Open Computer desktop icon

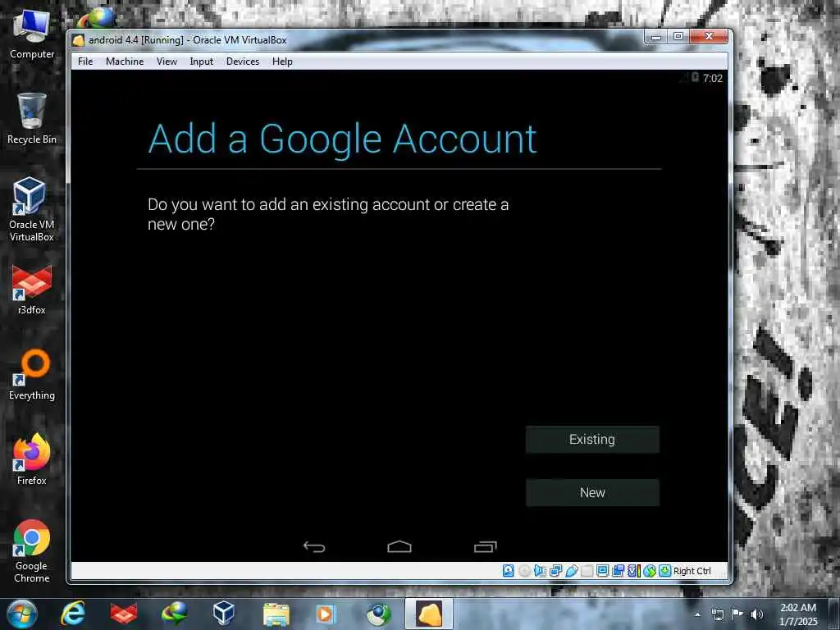click(32, 34)
